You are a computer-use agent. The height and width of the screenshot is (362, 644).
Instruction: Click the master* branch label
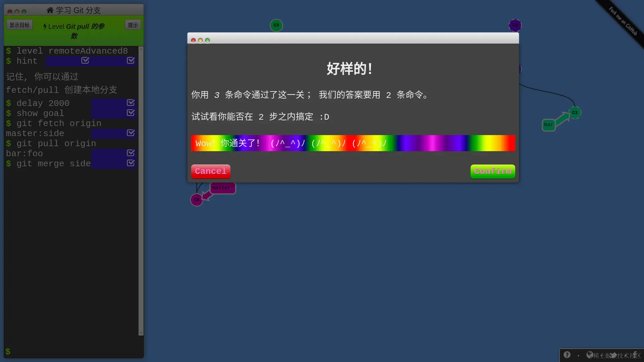coord(222,188)
